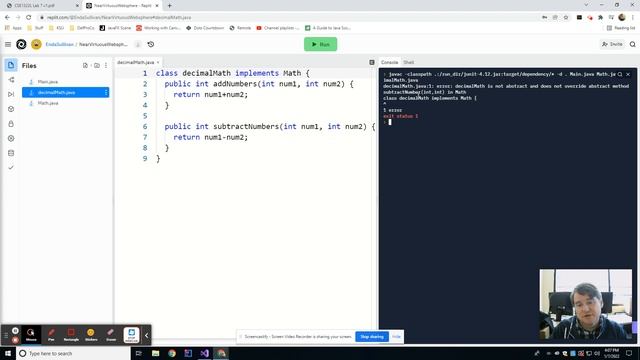Search within the console output
Screen dimensions: 640x360
[620, 74]
